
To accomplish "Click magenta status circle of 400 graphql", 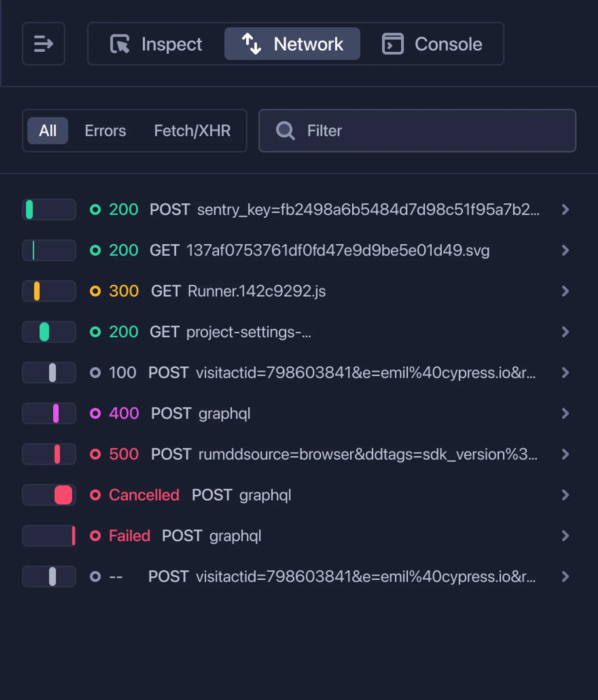I will 95,414.
